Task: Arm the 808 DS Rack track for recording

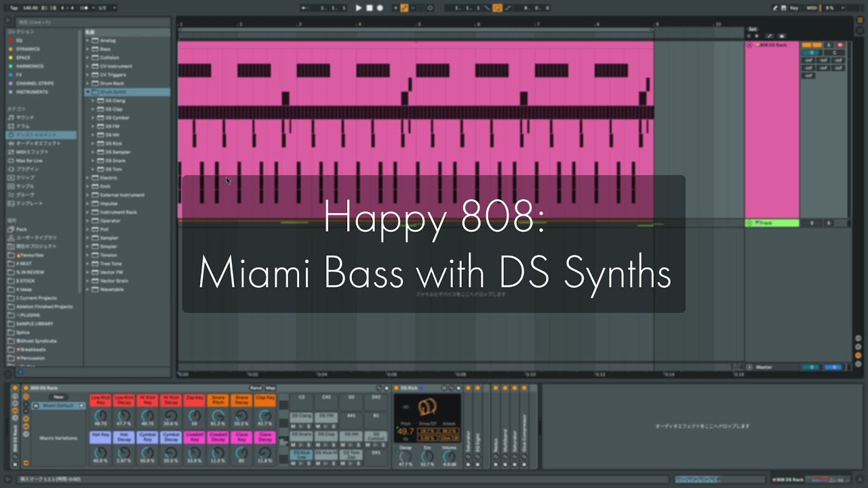Action: [840, 45]
